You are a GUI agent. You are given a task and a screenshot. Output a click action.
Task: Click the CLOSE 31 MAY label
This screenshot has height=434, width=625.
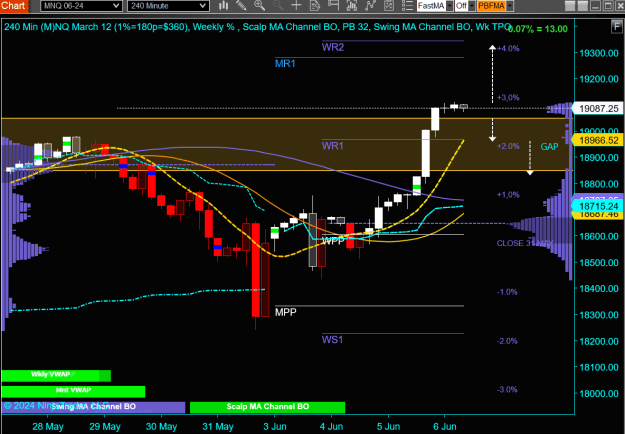525,243
